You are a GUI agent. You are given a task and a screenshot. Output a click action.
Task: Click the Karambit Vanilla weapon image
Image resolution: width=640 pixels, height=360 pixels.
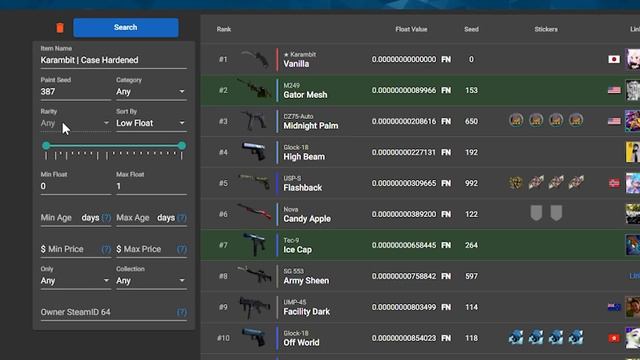pyautogui.click(x=255, y=59)
